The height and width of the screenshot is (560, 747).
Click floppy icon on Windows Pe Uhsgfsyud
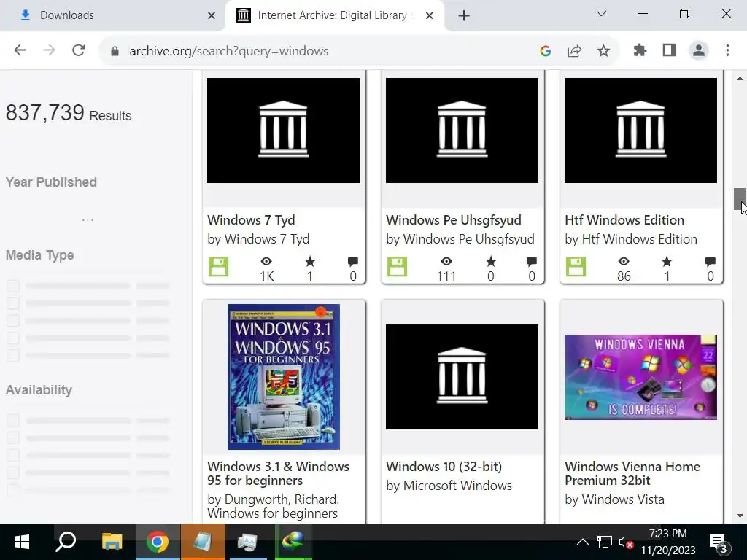coord(397,267)
